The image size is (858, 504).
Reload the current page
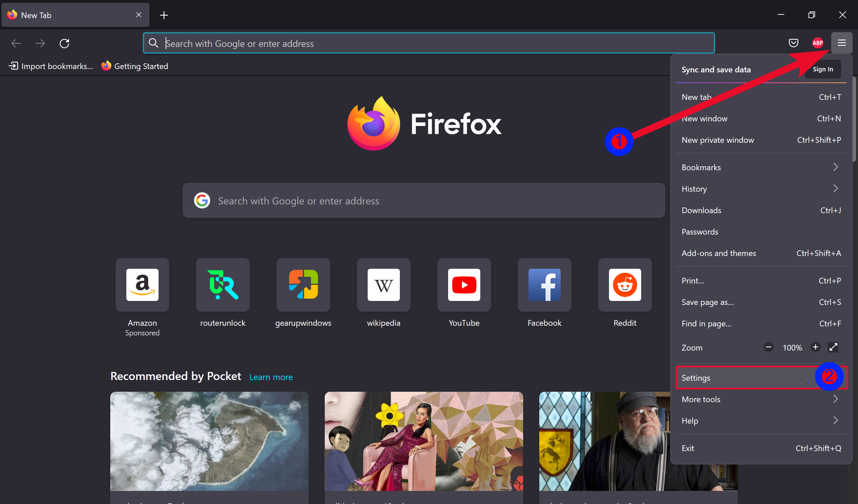point(64,43)
